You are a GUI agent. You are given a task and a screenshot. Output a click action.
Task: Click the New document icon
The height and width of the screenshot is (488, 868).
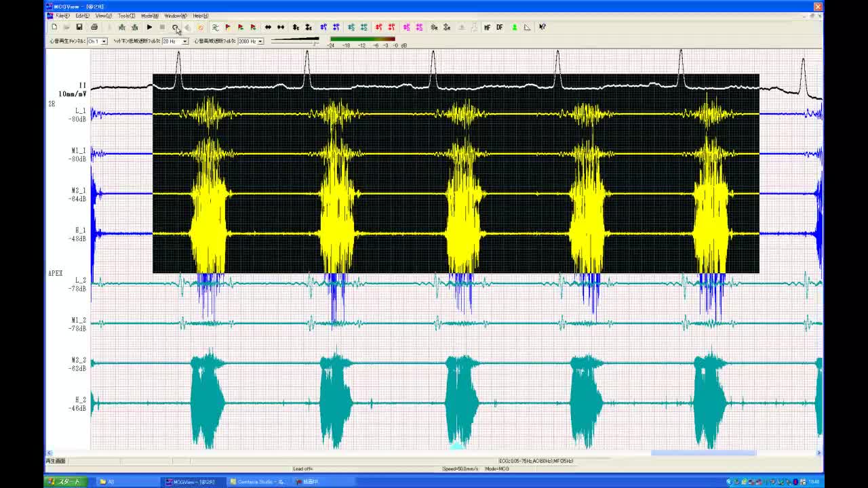coord(54,27)
